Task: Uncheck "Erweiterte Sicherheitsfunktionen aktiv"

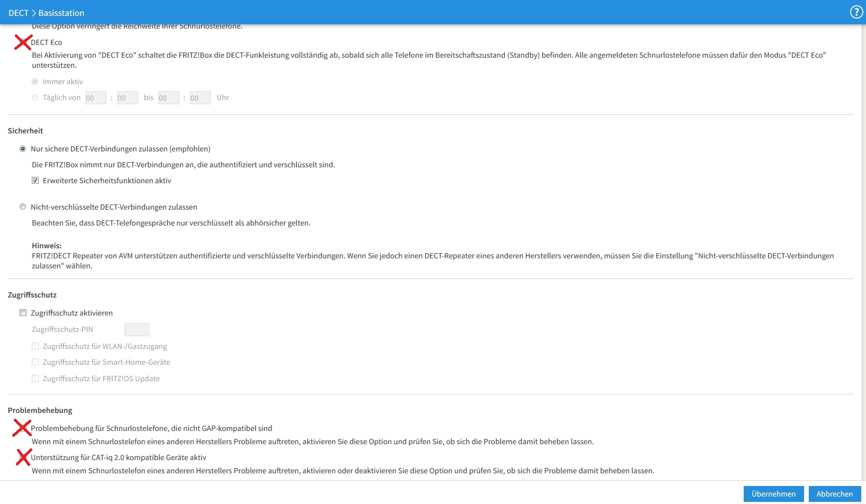Action: [x=35, y=181]
